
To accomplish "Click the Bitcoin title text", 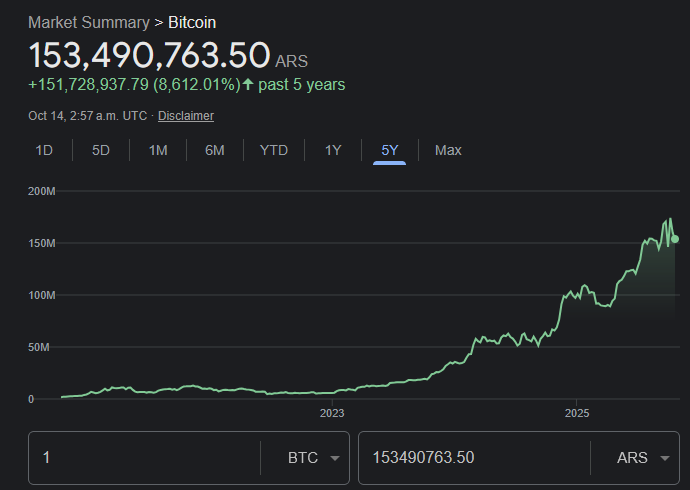I will (192, 22).
